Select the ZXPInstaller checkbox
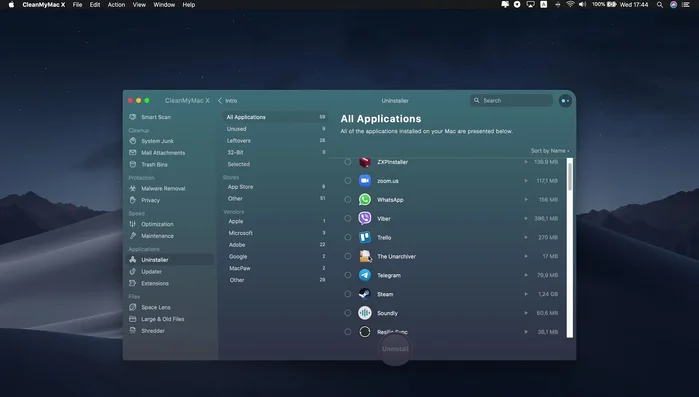Image resolution: width=699 pixels, height=397 pixels. 348,162
